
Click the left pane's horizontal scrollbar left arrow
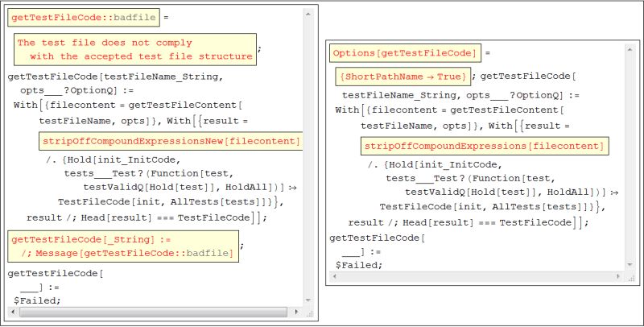tap(12, 313)
